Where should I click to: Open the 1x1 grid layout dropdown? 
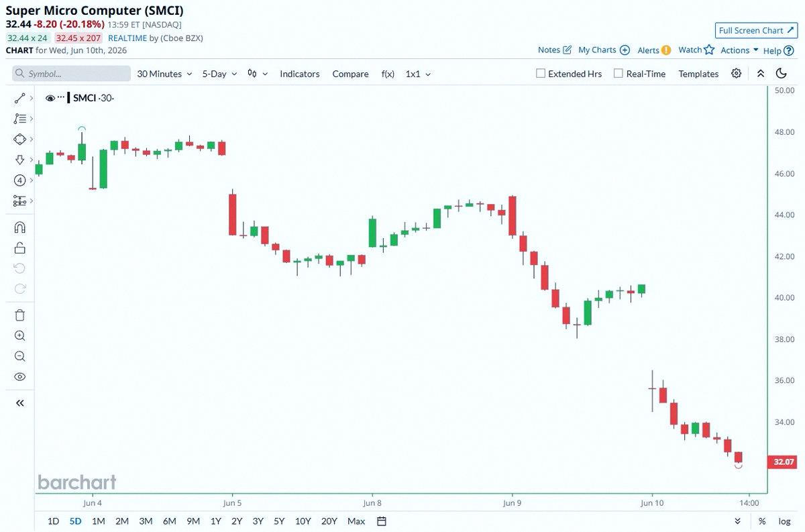418,74
